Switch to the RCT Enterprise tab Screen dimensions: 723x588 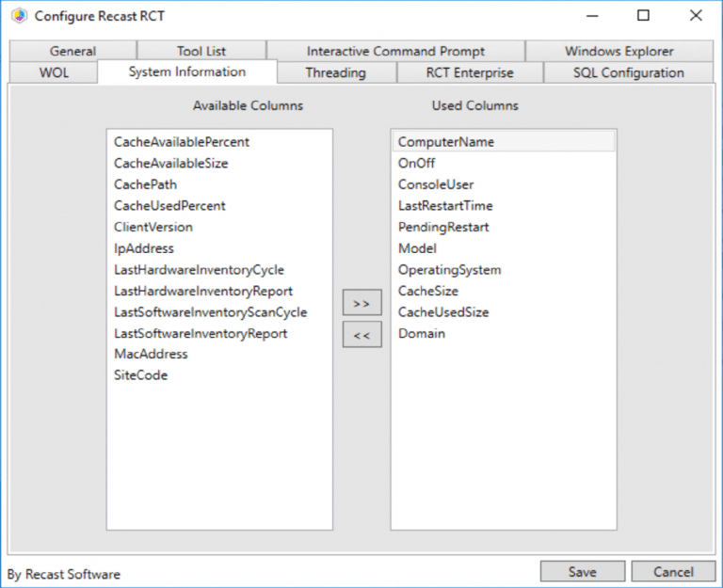(470, 72)
